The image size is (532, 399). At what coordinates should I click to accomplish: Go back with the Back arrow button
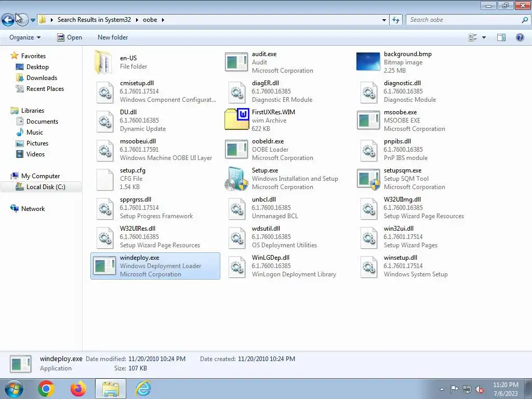[8, 20]
